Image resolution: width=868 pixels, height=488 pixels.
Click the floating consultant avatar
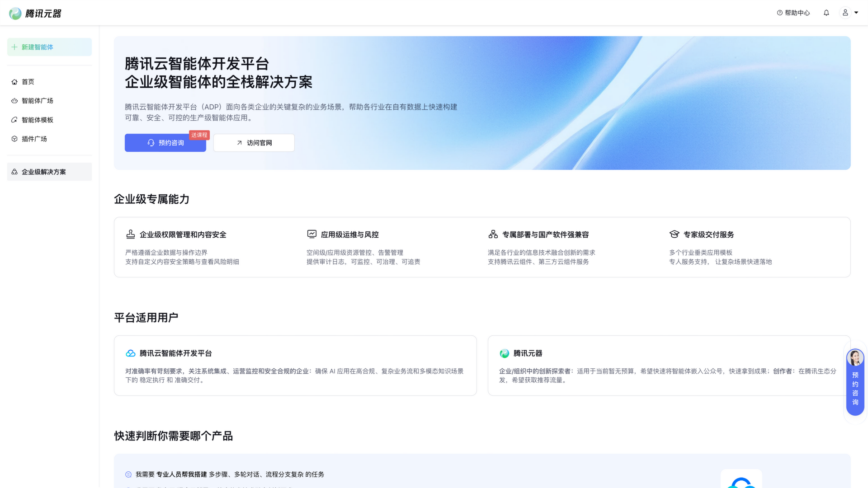855,358
